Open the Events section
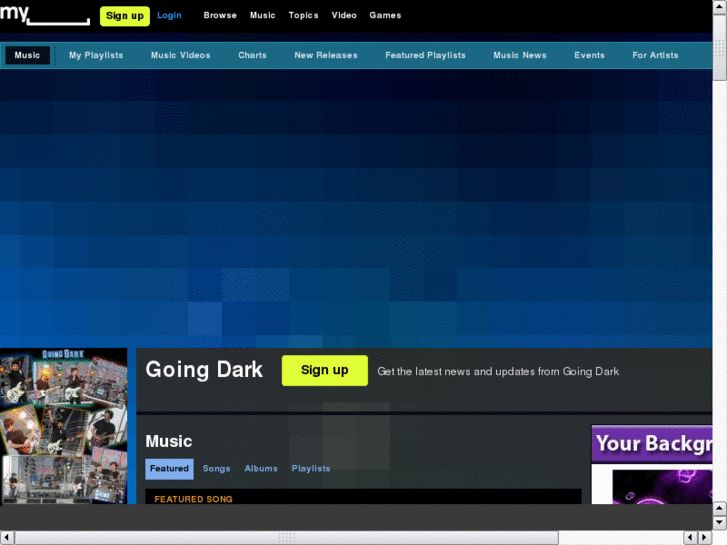 click(x=589, y=55)
